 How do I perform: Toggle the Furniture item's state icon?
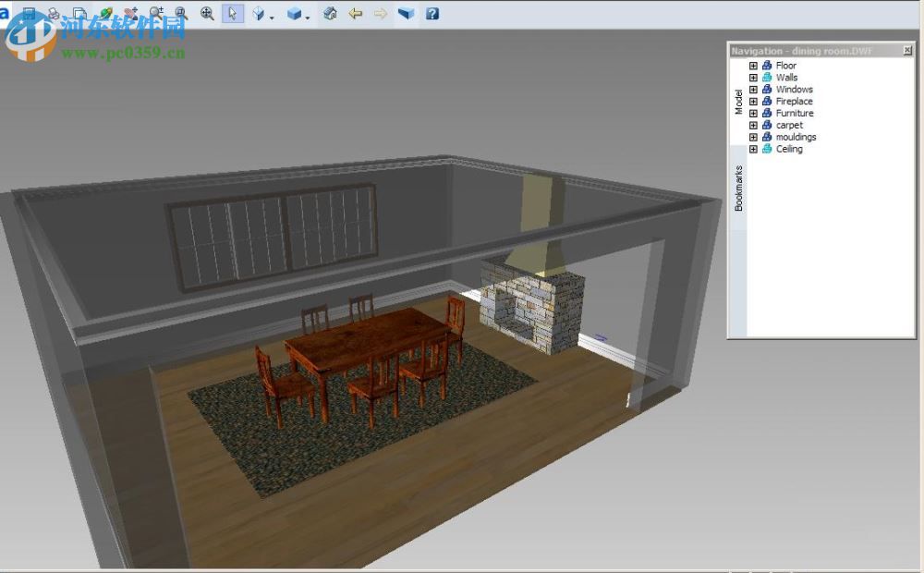click(x=766, y=113)
